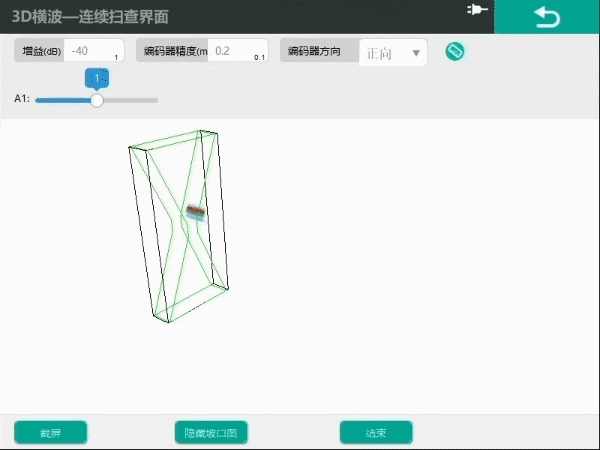The height and width of the screenshot is (450, 600).
Task: Click the blue slider value bubble
Action: [x=97, y=78]
